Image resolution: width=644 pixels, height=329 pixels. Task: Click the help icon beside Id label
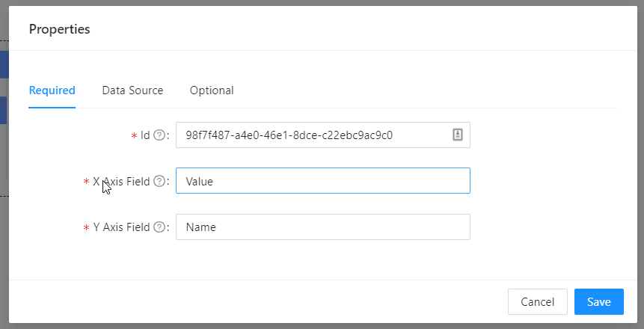[159, 135]
